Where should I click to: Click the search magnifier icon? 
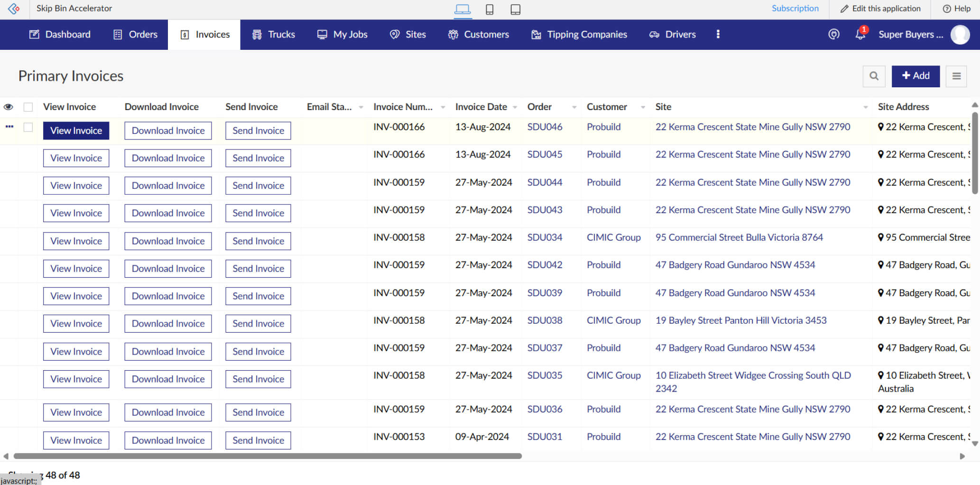[x=874, y=76]
